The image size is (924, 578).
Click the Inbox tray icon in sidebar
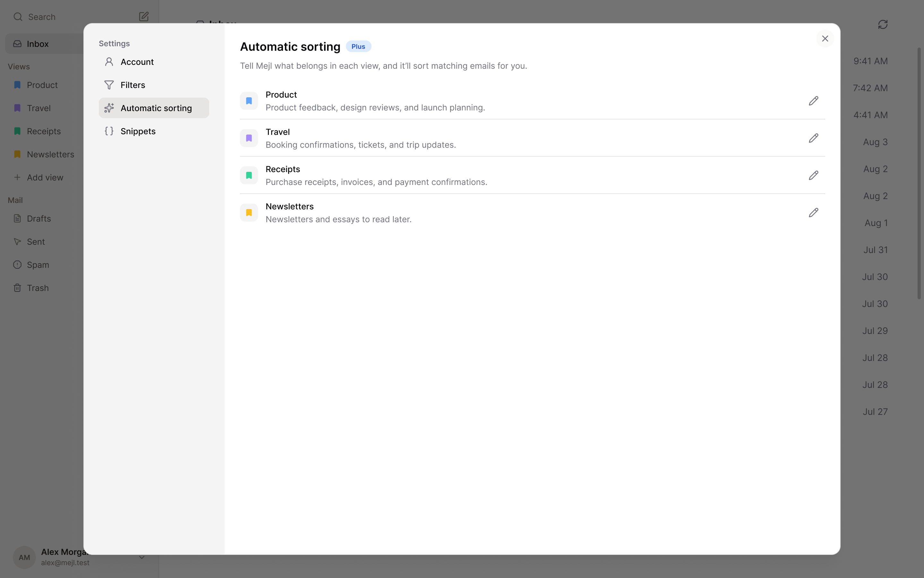(x=17, y=44)
